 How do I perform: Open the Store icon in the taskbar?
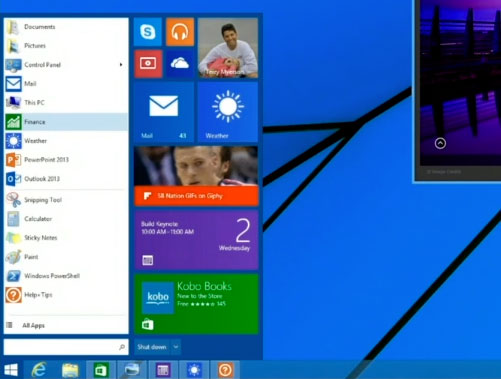pos(101,370)
